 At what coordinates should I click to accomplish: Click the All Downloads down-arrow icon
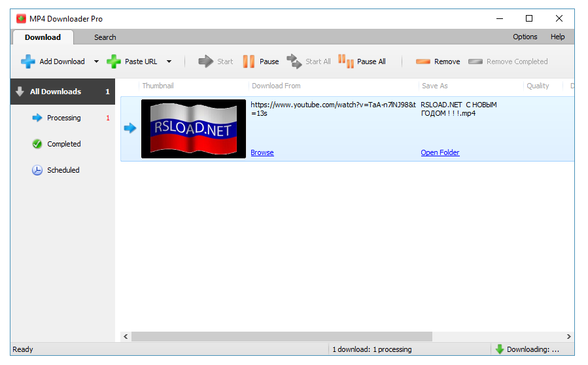(x=20, y=92)
